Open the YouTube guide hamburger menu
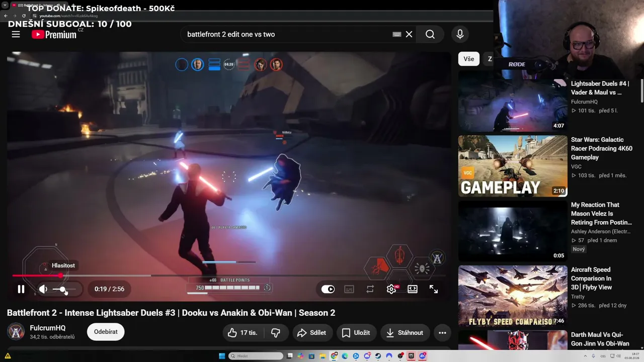Screen dimensions: 644x362 [x=16, y=34]
